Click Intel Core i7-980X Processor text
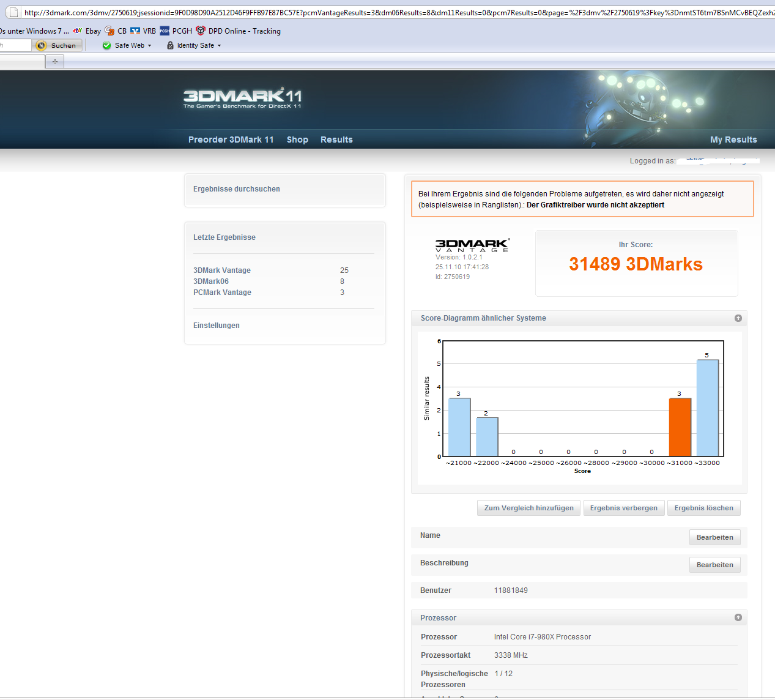The width and height of the screenshot is (775, 700). pos(543,637)
